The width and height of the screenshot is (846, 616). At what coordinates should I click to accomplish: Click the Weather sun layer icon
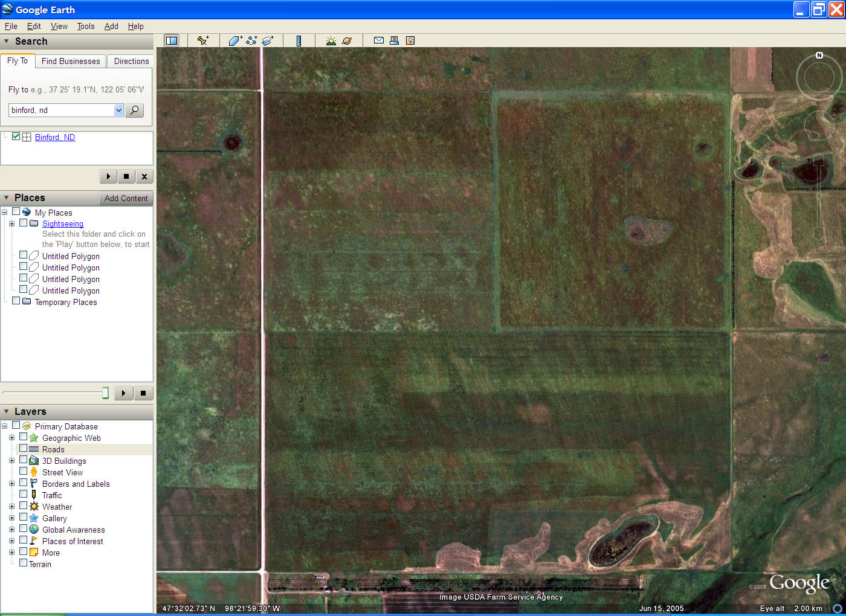(34, 506)
